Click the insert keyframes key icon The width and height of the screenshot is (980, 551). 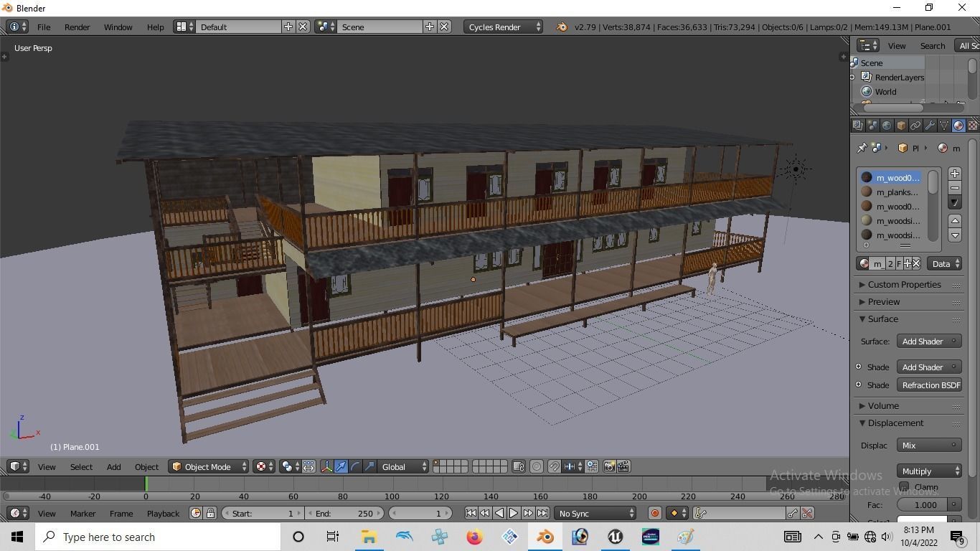(x=793, y=513)
